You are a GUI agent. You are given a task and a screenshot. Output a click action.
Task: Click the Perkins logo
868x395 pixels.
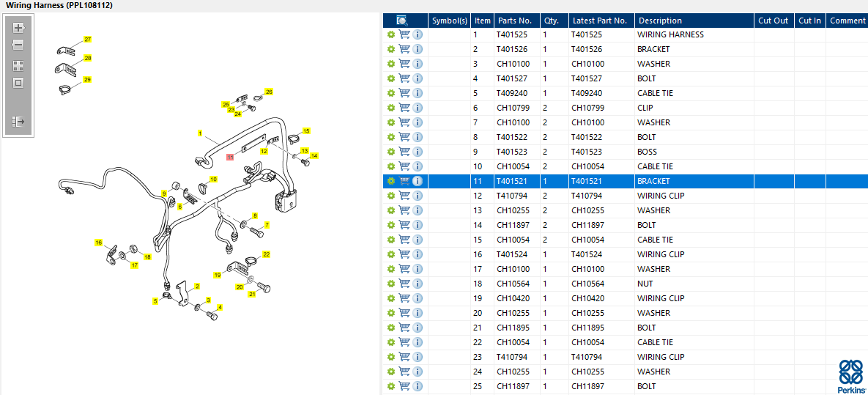pyautogui.click(x=851, y=376)
